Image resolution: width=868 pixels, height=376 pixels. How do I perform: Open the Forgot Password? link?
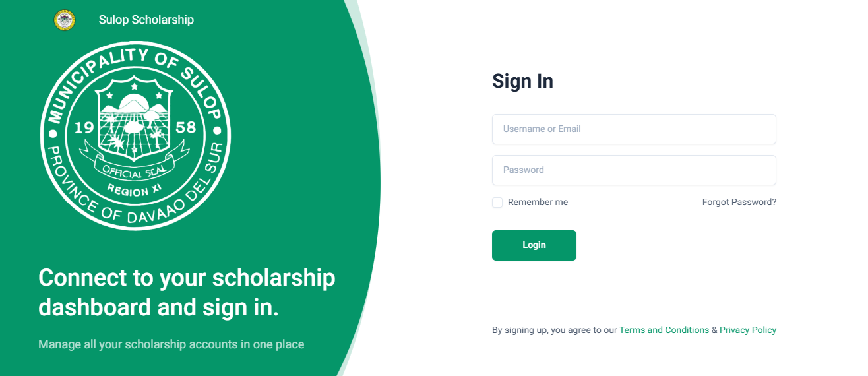[x=739, y=203]
